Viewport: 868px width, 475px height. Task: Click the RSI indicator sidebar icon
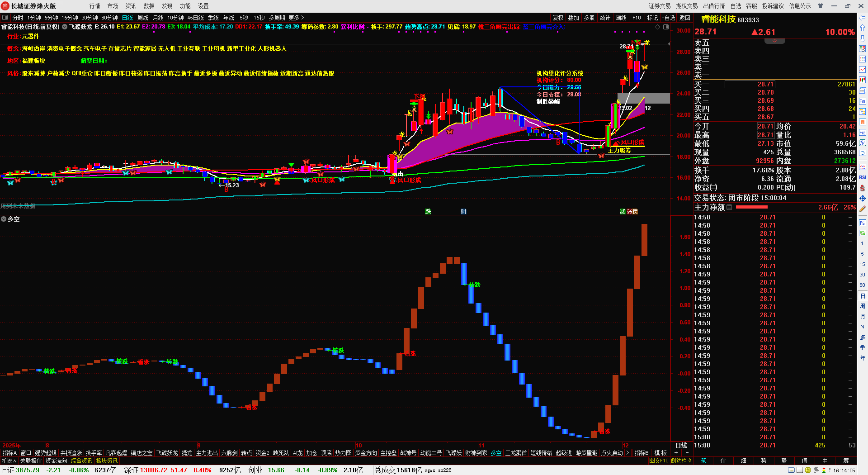click(863, 177)
